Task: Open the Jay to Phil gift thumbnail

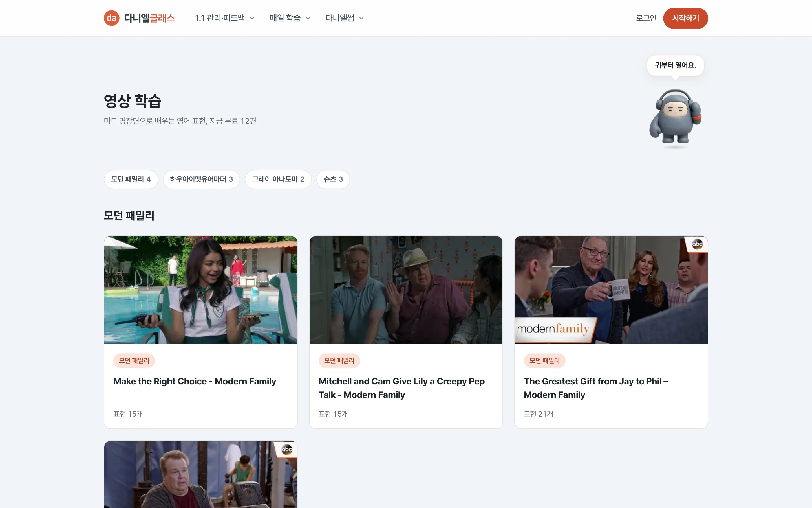Action: pos(611,290)
